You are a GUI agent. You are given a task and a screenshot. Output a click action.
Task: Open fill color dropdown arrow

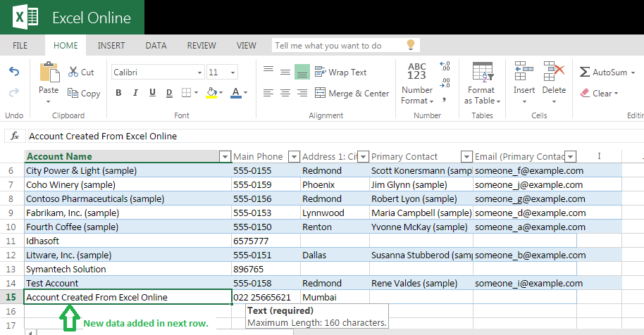(221, 93)
